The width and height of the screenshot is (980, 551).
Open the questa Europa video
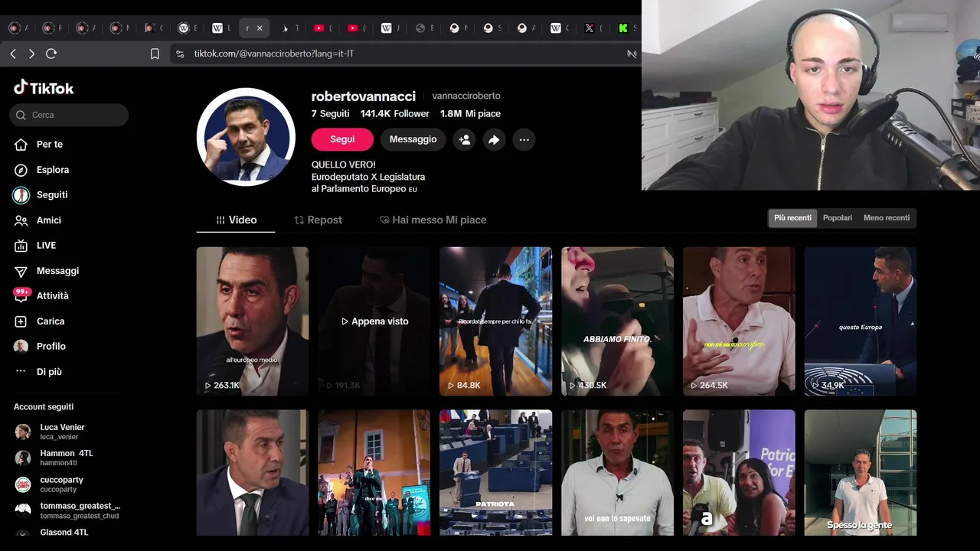click(861, 321)
